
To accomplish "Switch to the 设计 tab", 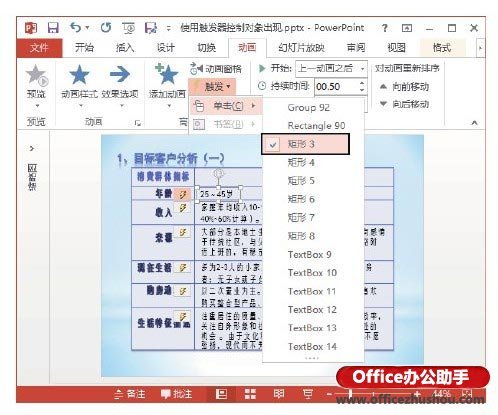I will click(x=166, y=48).
